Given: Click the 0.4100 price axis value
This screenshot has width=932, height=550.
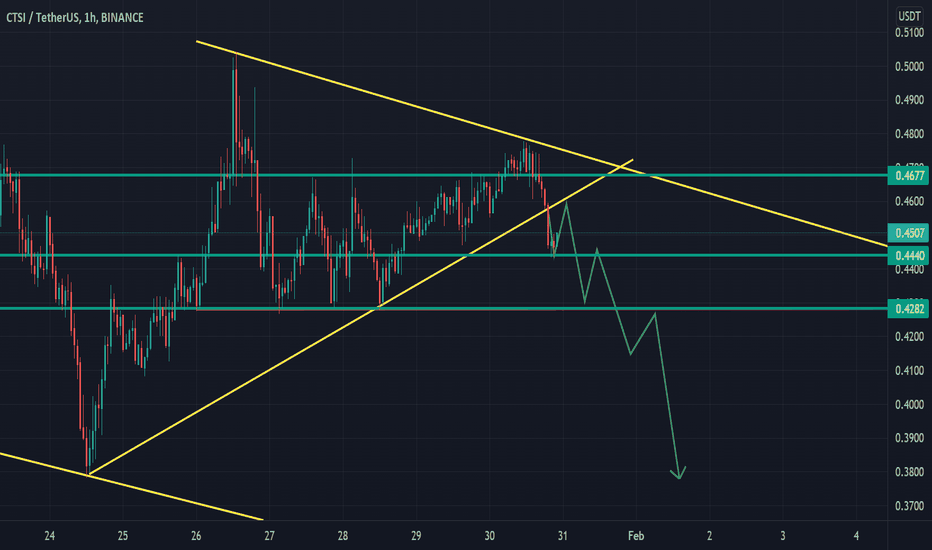Looking at the screenshot, I should [x=909, y=370].
